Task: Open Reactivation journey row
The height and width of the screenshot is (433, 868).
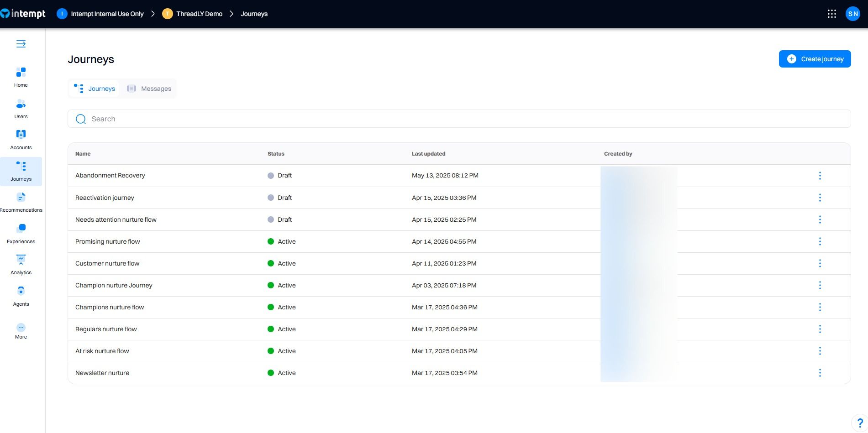Action: pyautogui.click(x=105, y=198)
